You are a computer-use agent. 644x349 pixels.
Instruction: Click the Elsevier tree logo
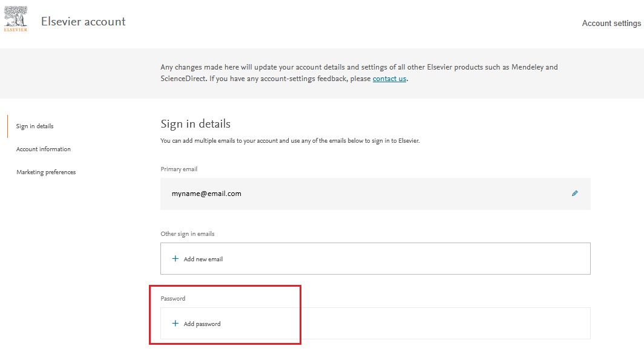click(x=16, y=19)
